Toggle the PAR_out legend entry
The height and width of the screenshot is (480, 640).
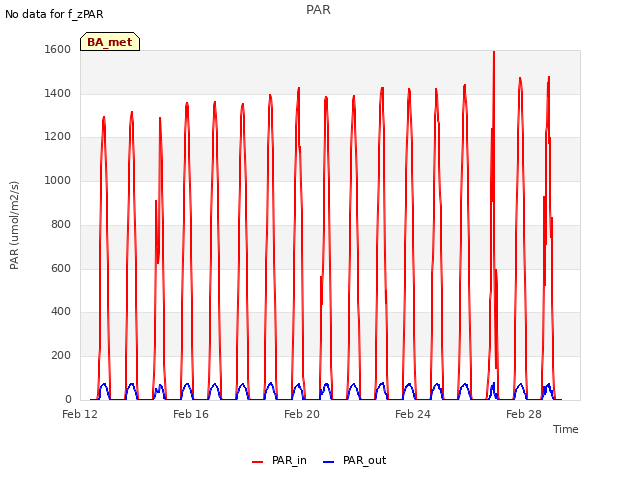pos(354,460)
